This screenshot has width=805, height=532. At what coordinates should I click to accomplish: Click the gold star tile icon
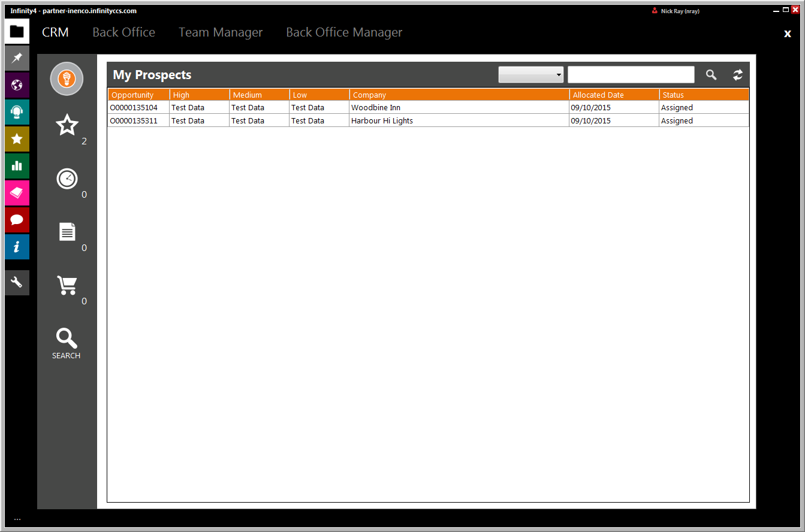coord(17,139)
